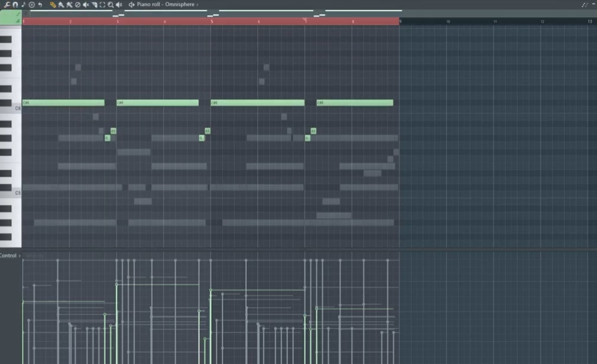
Task: Click the scroll-left arrow beside the overview
Action: (25, 14)
